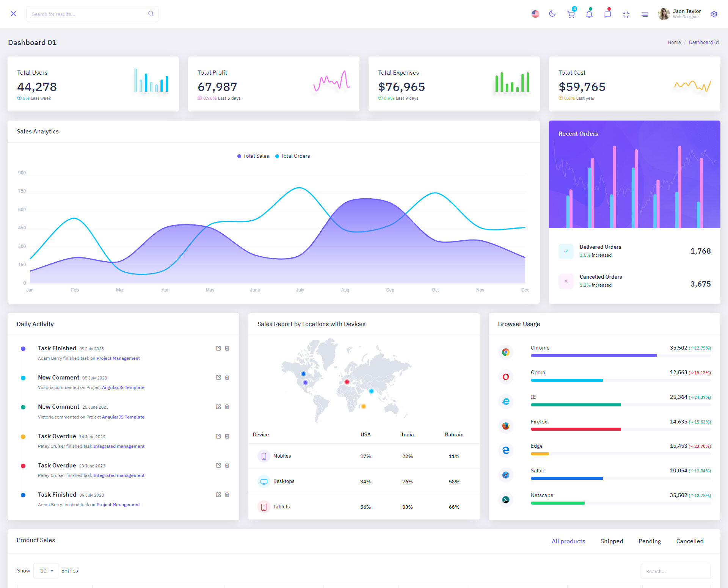Open the right sidebar menu icon
The height and width of the screenshot is (588, 728).
tap(645, 14)
